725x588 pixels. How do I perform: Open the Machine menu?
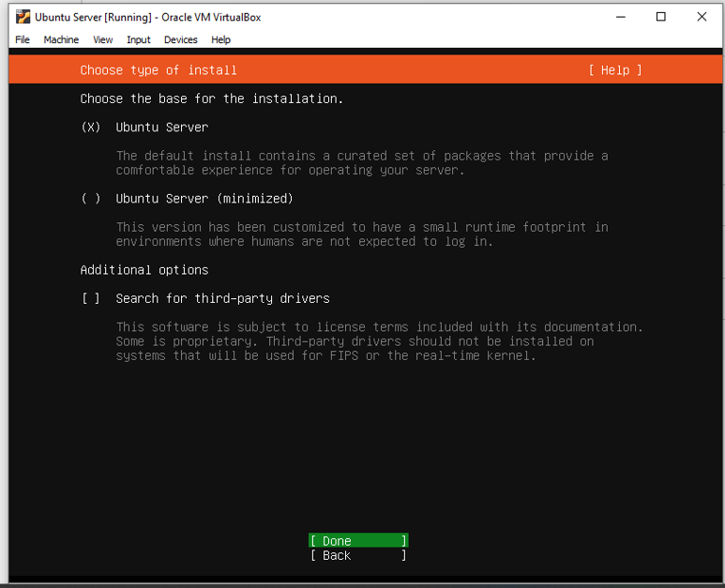pyautogui.click(x=61, y=39)
